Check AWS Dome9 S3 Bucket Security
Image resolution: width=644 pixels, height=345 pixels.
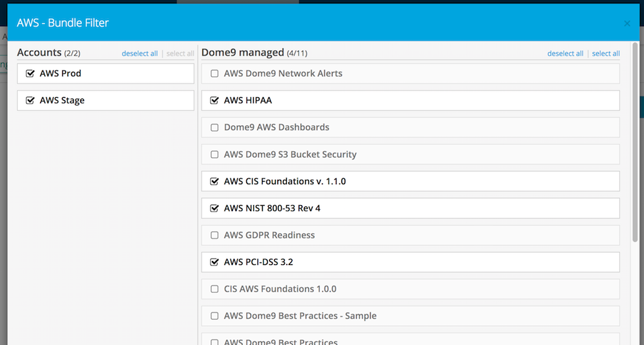[214, 154]
